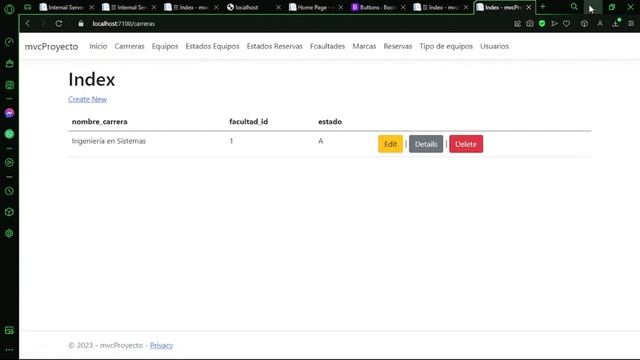The image size is (640, 360).
Task: Open the profile account icon in toolbar
Action: tap(600, 24)
